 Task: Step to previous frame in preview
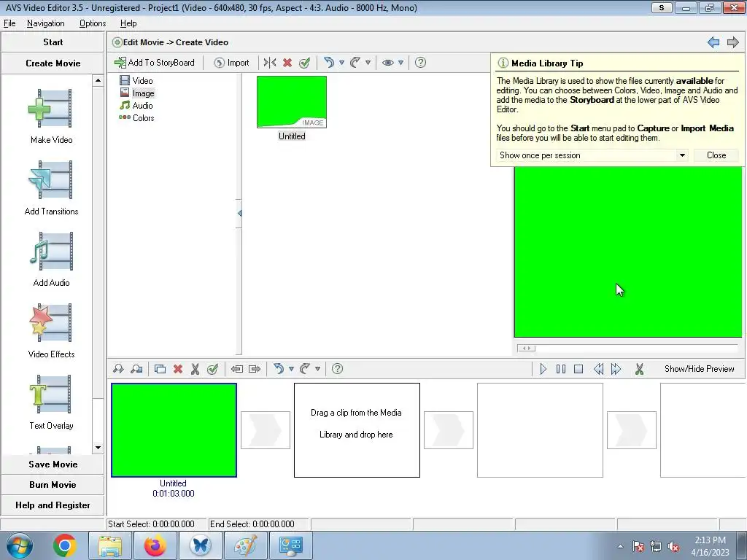click(598, 368)
